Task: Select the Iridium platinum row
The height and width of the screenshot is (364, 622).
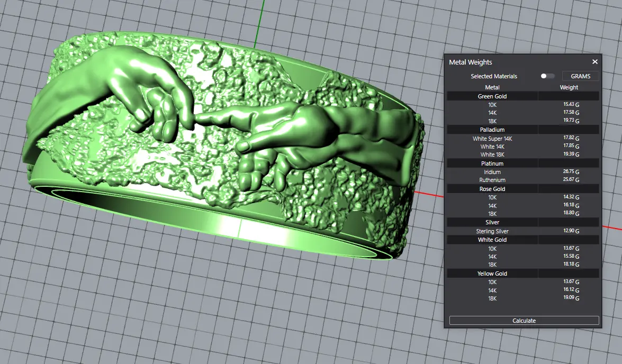Action: (x=492, y=172)
